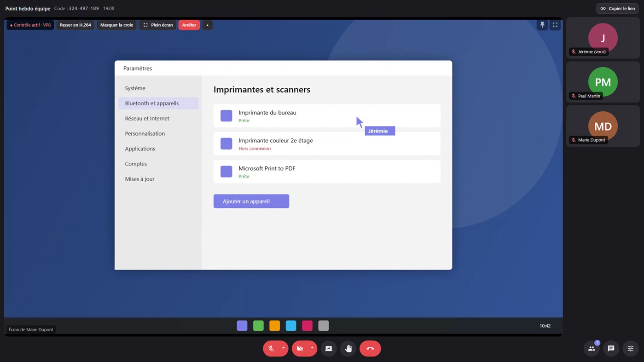Hang up the call with the red phone button
Screen dimensions: 644x362
click(x=370, y=349)
